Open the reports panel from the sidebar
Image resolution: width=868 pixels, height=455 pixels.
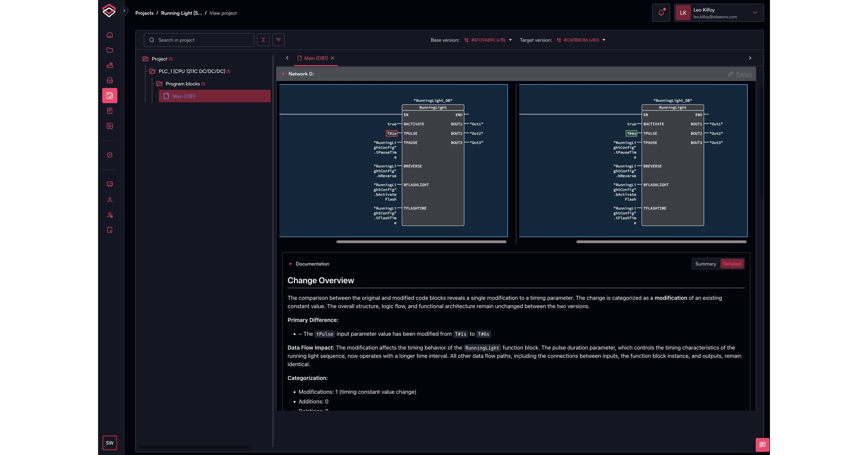coord(110,111)
